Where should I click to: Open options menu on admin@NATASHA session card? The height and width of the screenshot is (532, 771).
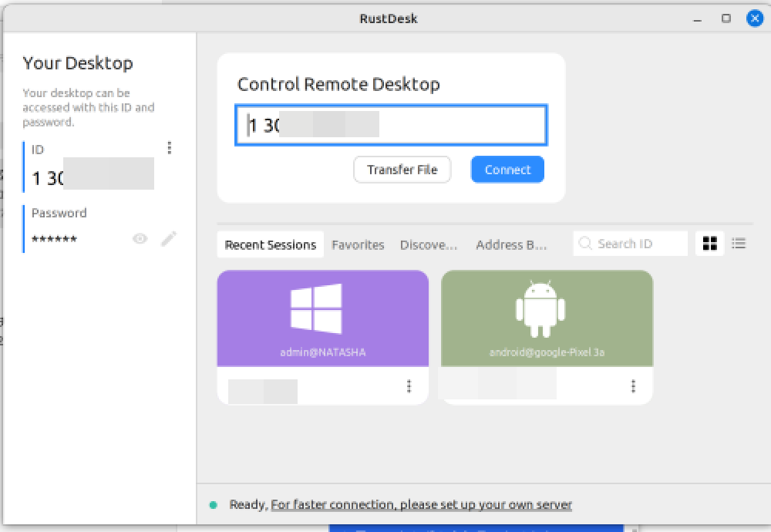(409, 386)
